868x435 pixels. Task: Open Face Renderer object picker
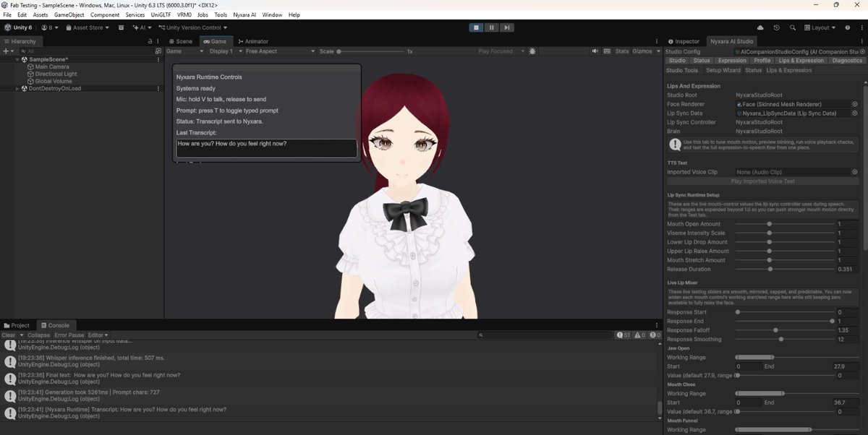[x=854, y=104]
